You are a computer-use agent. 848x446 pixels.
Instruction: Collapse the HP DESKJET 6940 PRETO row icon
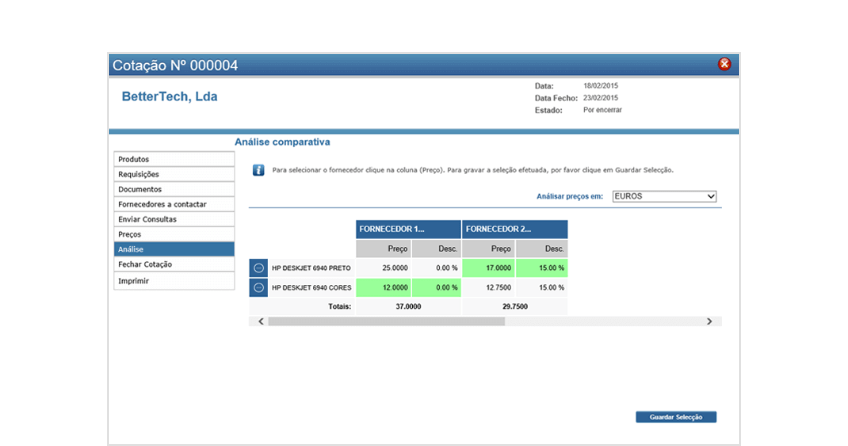[x=259, y=268]
